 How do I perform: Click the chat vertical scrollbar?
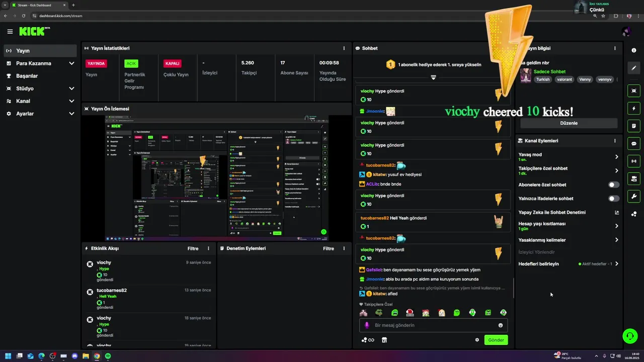coord(513,288)
